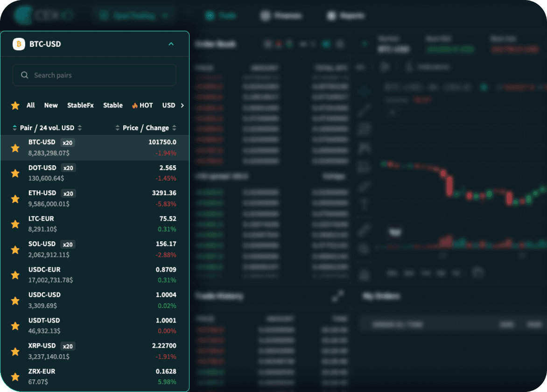Select the USD filter tab

point(168,105)
